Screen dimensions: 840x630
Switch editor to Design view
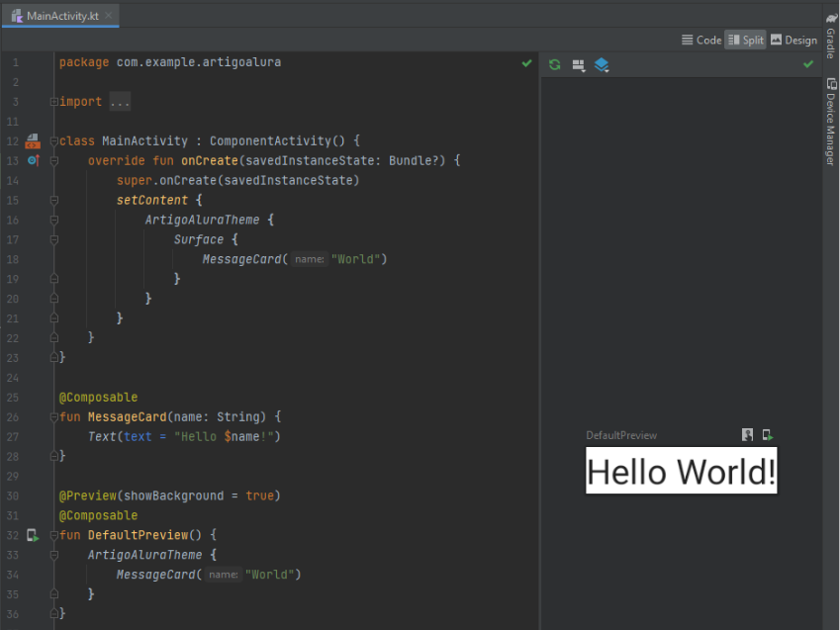click(x=793, y=41)
